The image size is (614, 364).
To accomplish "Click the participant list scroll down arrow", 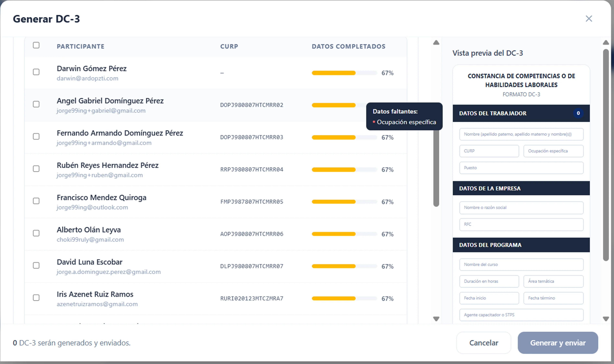I will 436,319.
